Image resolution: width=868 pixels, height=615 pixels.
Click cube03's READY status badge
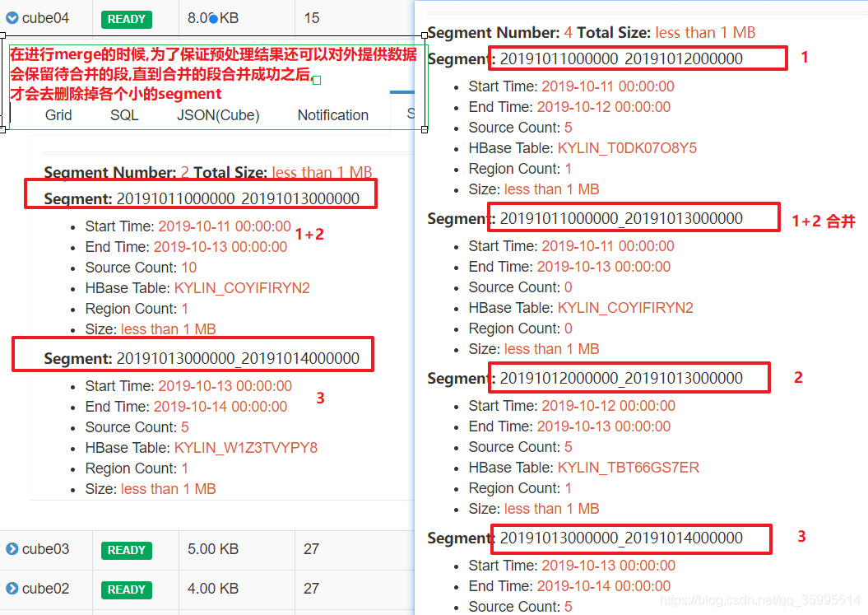[126, 549]
